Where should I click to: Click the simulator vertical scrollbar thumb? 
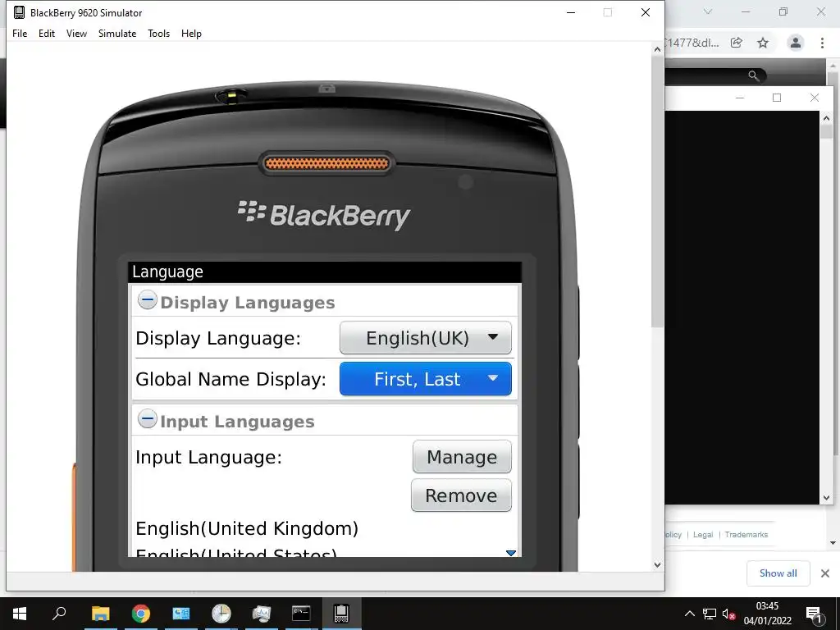click(x=657, y=191)
